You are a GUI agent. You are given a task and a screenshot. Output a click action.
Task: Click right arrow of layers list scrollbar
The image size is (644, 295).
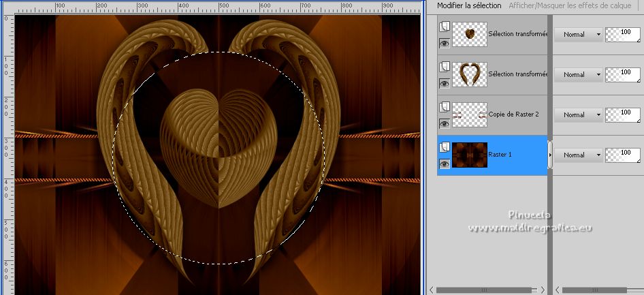(543, 290)
